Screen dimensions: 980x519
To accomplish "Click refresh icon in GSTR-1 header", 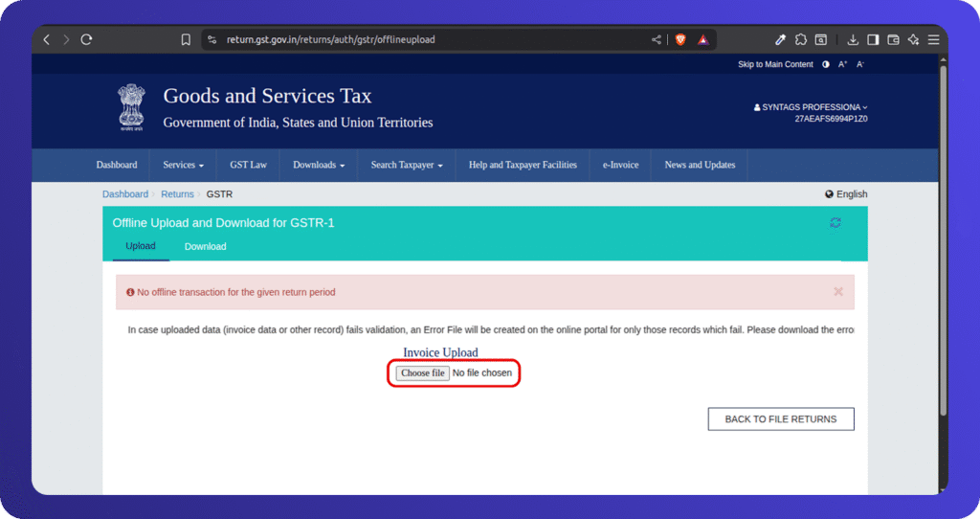I will 835,222.
